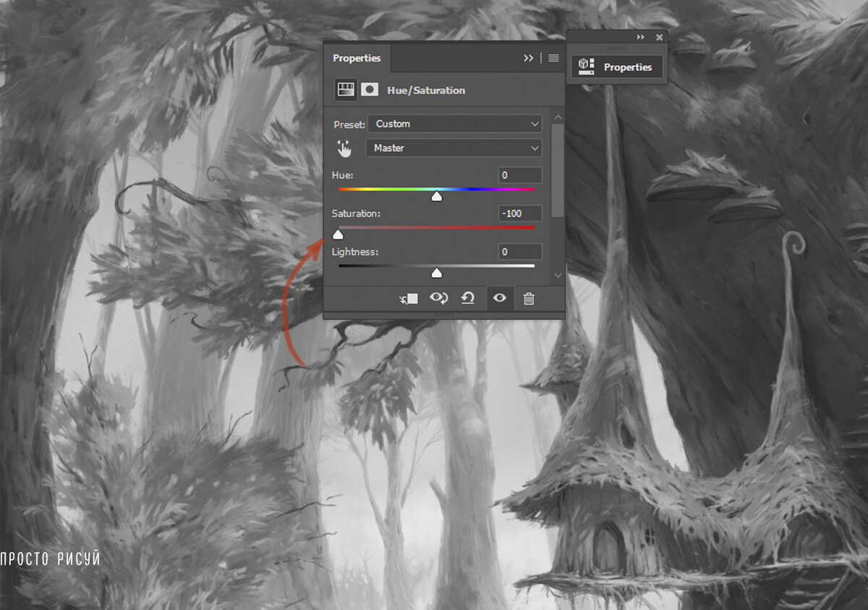Reset adjustment to defaults icon
The image size is (868, 610).
pyautogui.click(x=468, y=298)
